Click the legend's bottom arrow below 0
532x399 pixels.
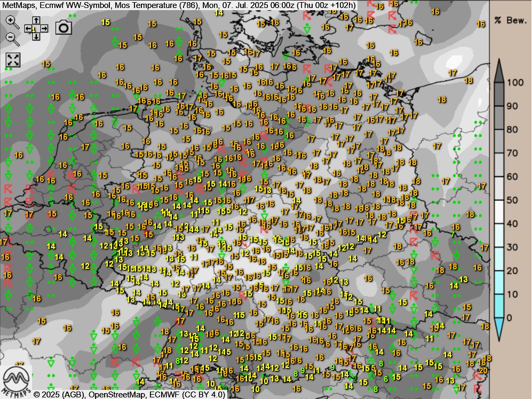(x=499, y=329)
